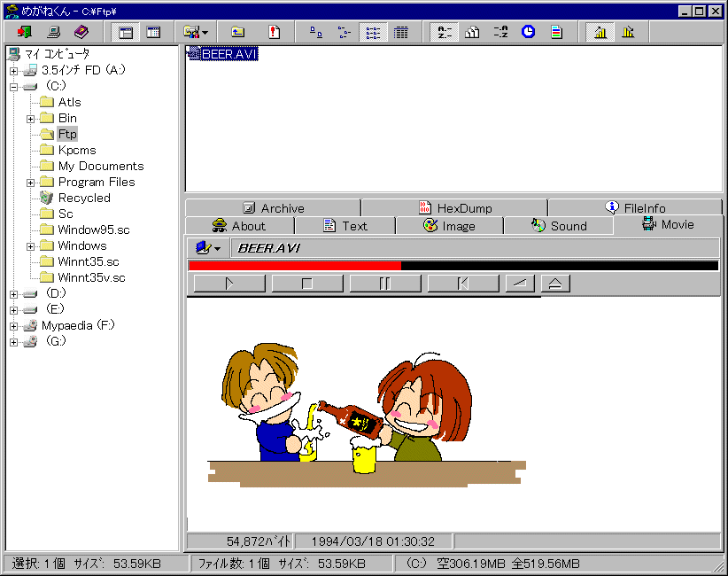This screenshot has height=576, width=728.
Task: Select the Movie tab
Action: coord(668,225)
